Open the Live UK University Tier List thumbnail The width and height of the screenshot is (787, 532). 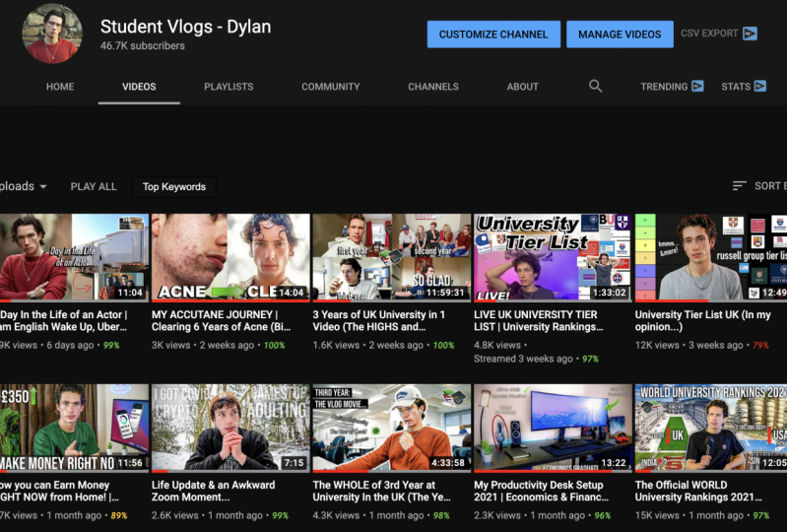point(552,257)
